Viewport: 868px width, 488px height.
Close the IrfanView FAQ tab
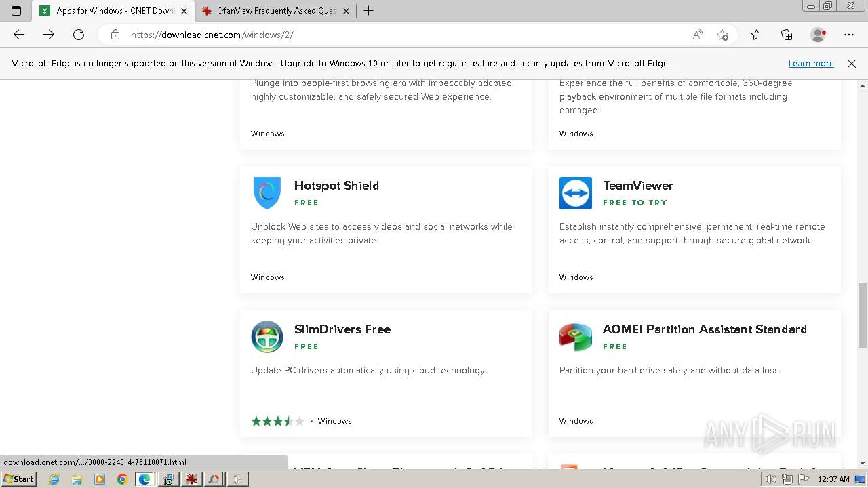[347, 11]
